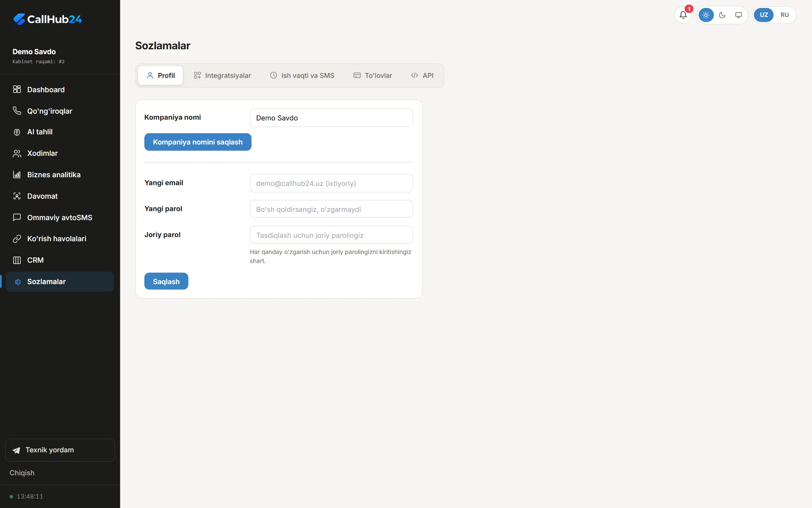The width and height of the screenshot is (812, 508).
Task: Click the Profil person icon
Action: pyautogui.click(x=150, y=76)
